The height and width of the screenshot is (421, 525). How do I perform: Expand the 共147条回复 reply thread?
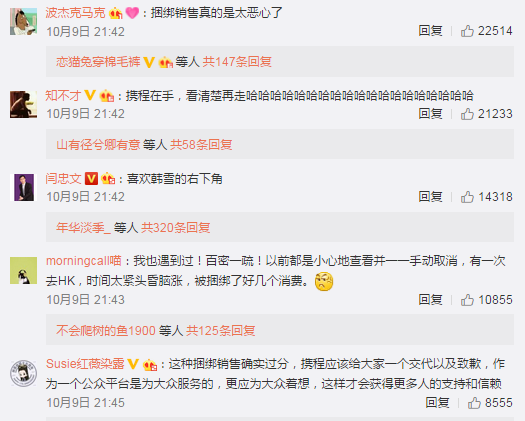point(237,62)
